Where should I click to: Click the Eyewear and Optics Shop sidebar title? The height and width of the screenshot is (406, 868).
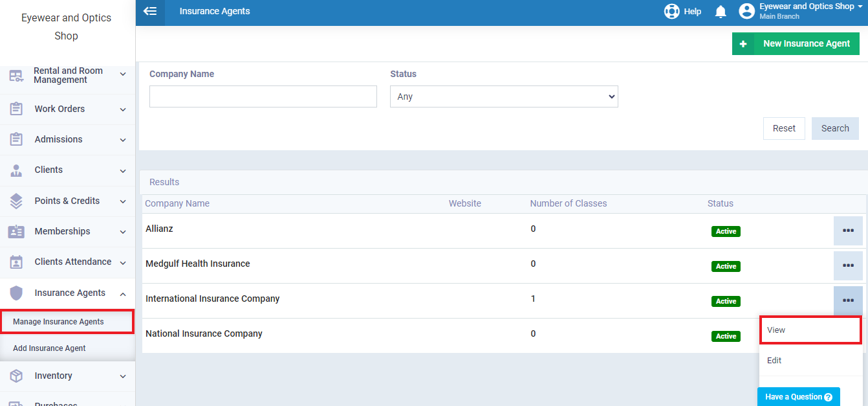click(x=66, y=27)
